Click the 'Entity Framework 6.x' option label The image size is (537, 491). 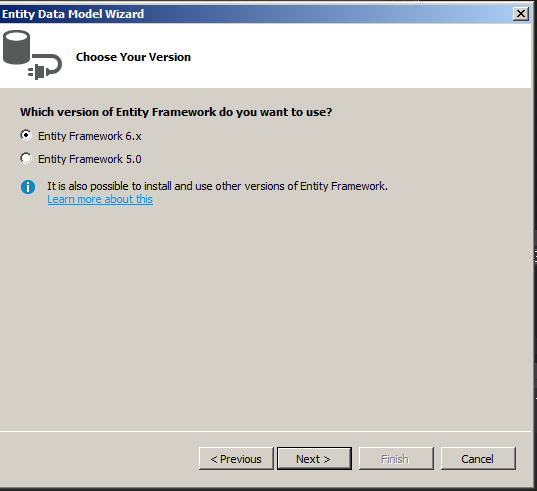click(x=90, y=136)
